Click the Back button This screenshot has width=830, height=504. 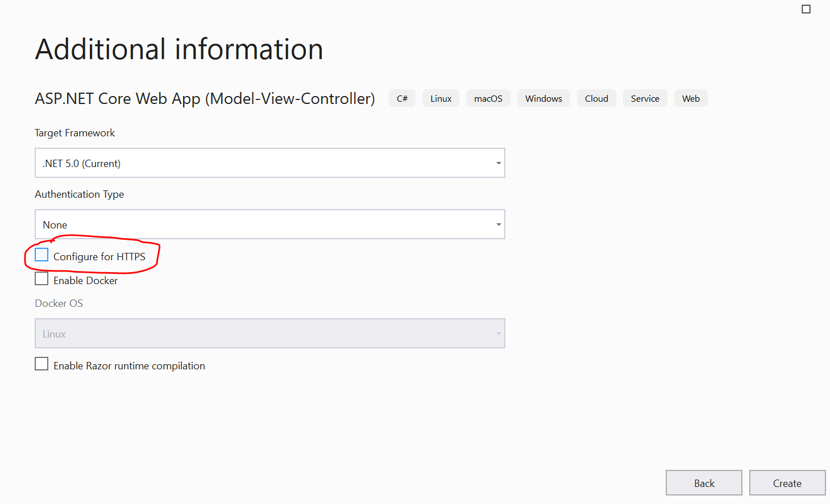(704, 483)
